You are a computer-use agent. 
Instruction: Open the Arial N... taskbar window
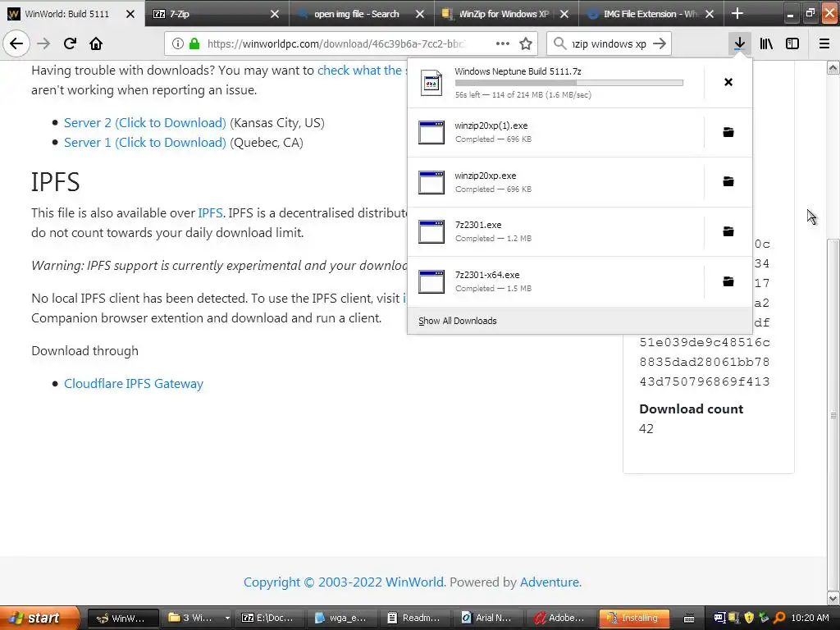489,618
